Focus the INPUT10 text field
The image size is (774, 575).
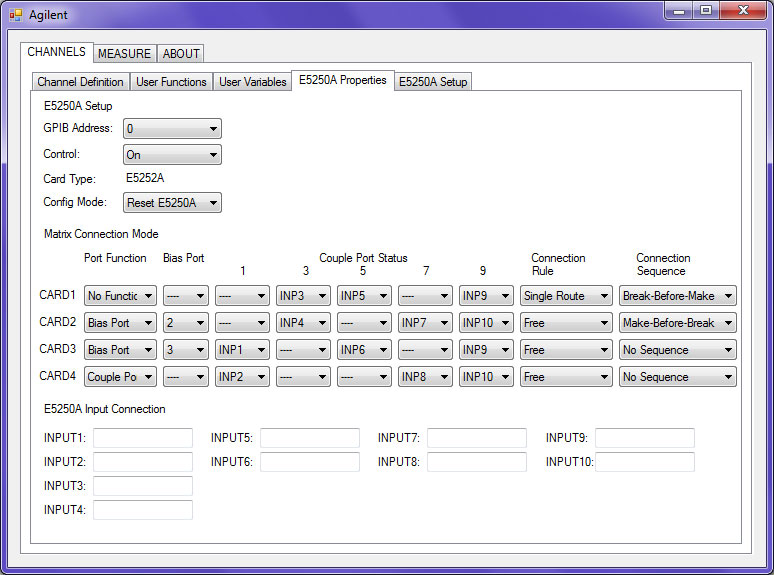click(645, 462)
